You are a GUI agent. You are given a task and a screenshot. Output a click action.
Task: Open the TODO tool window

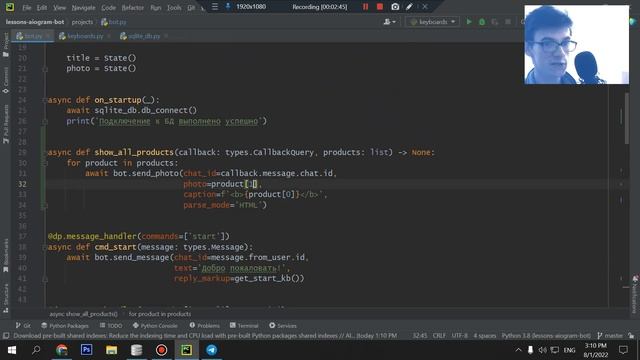click(x=111, y=326)
